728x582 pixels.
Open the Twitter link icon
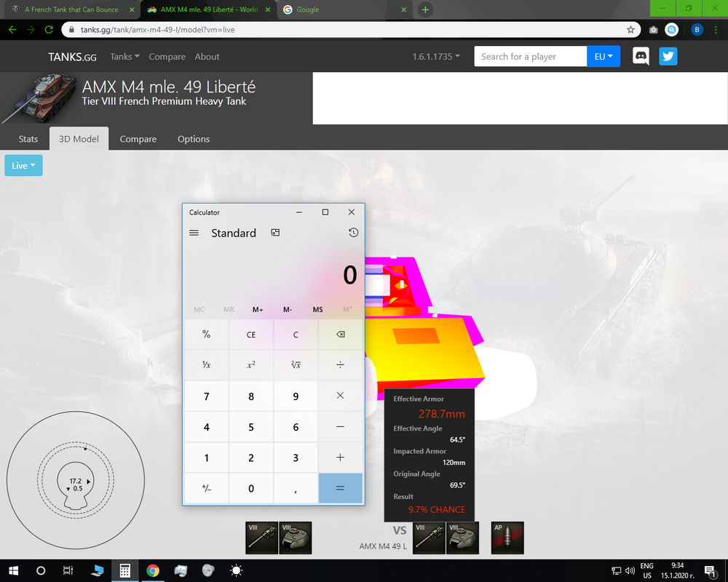click(668, 57)
